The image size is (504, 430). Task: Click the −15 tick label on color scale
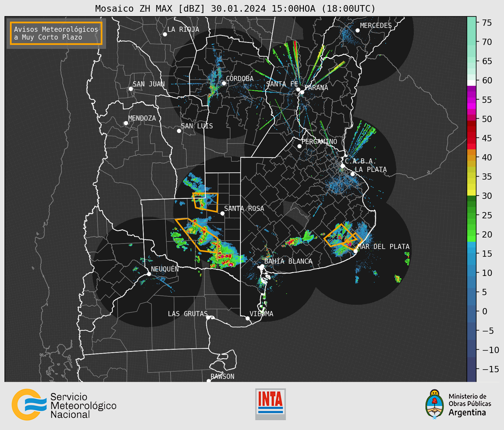tap(490, 369)
